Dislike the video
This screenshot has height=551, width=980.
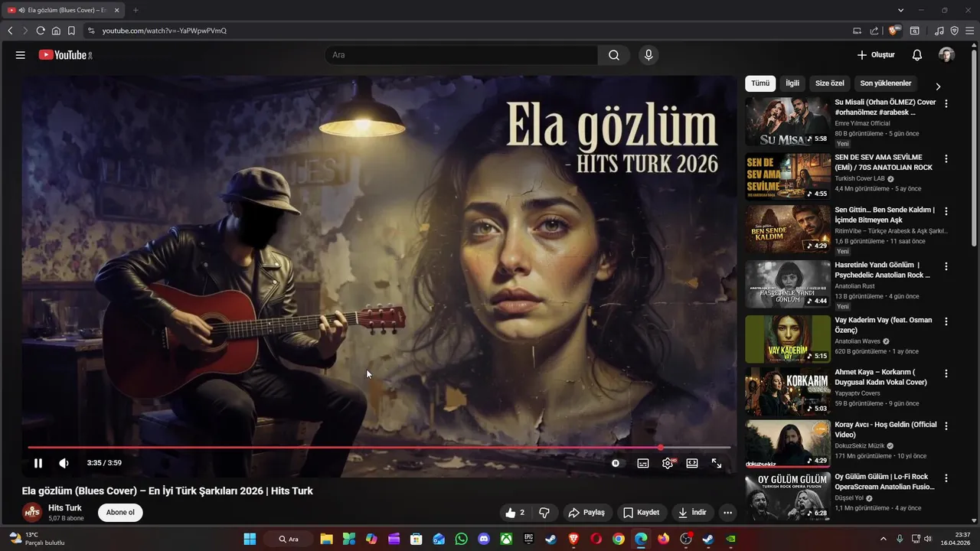tap(544, 513)
